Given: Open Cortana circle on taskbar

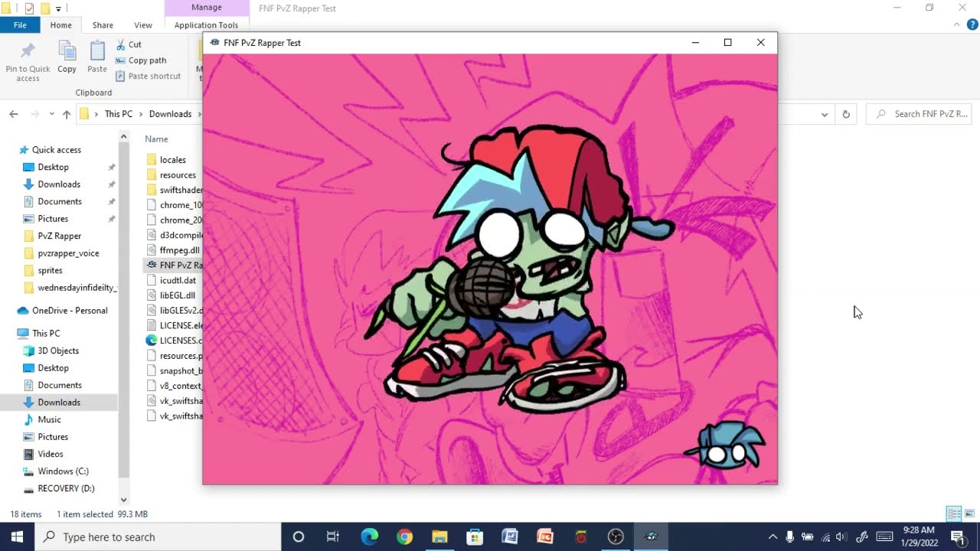Looking at the screenshot, I should point(299,536).
